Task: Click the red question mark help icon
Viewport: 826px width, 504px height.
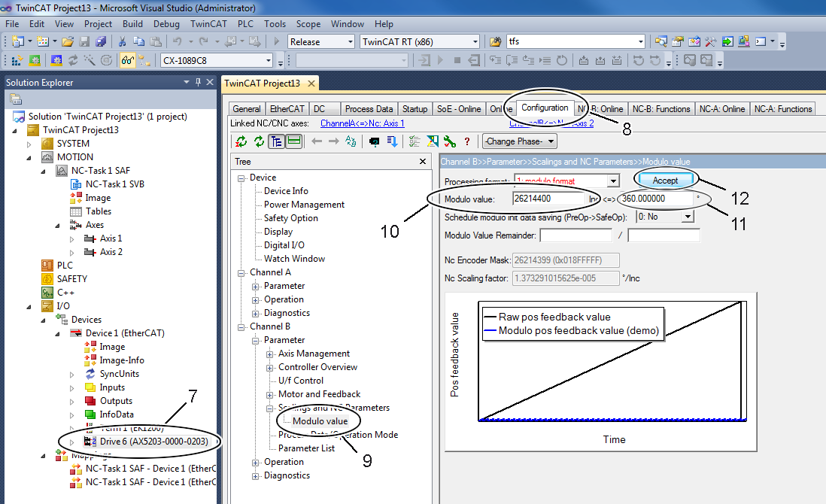Action: [466, 141]
